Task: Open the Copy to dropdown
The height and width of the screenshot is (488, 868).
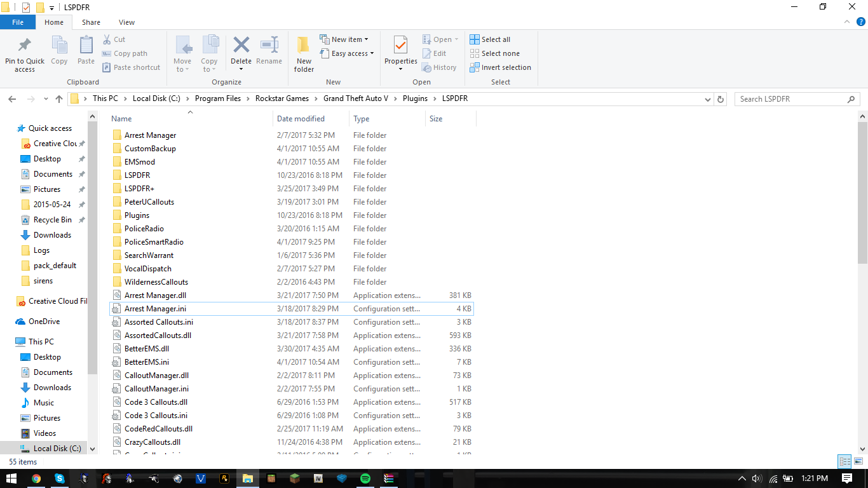Action: (x=210, y=54)
